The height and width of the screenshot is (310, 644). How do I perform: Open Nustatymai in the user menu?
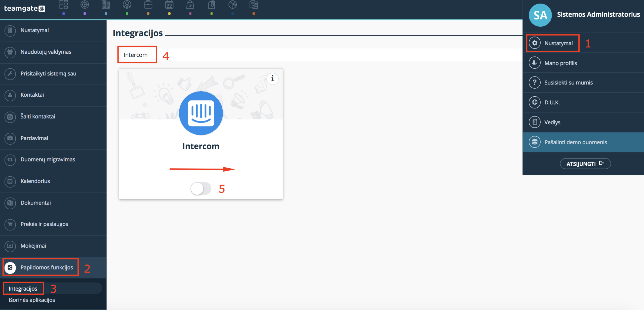click(583, 43)
